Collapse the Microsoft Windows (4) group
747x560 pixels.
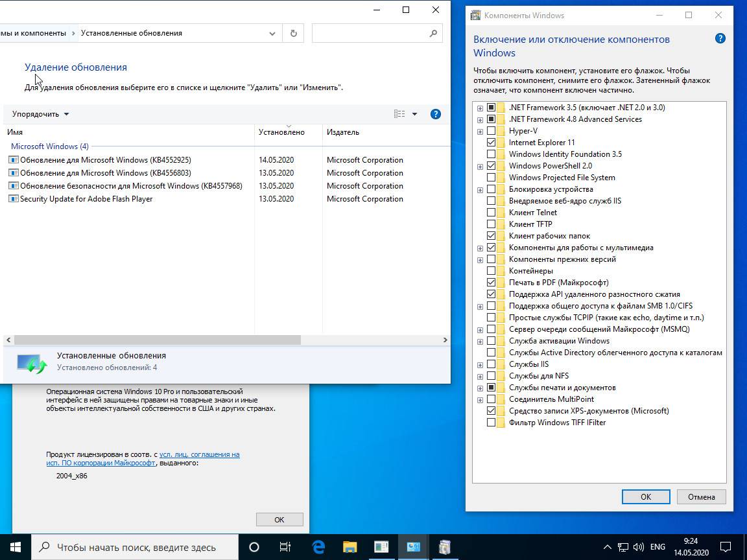point(49,146)
